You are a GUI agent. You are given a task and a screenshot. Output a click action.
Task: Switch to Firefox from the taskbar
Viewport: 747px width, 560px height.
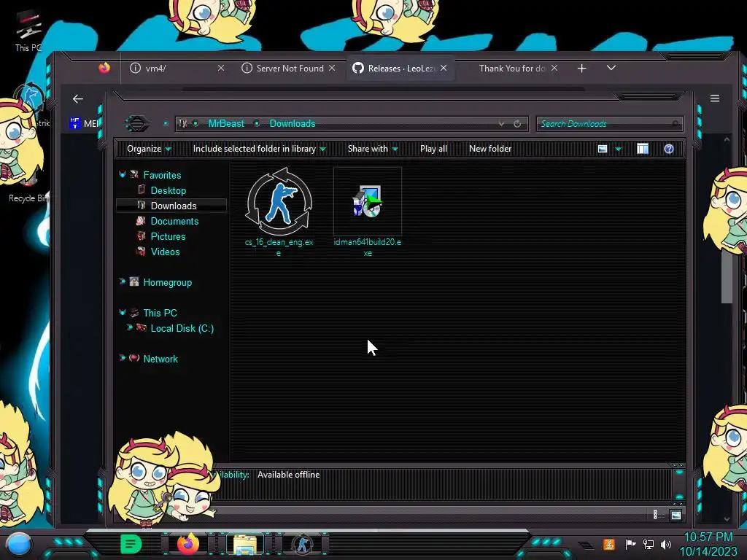tap(187, 544)
